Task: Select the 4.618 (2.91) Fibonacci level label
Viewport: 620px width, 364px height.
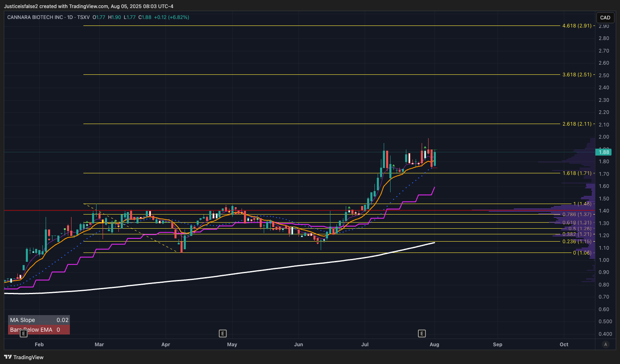Action: pyautogui.click(x=577, y=25)
